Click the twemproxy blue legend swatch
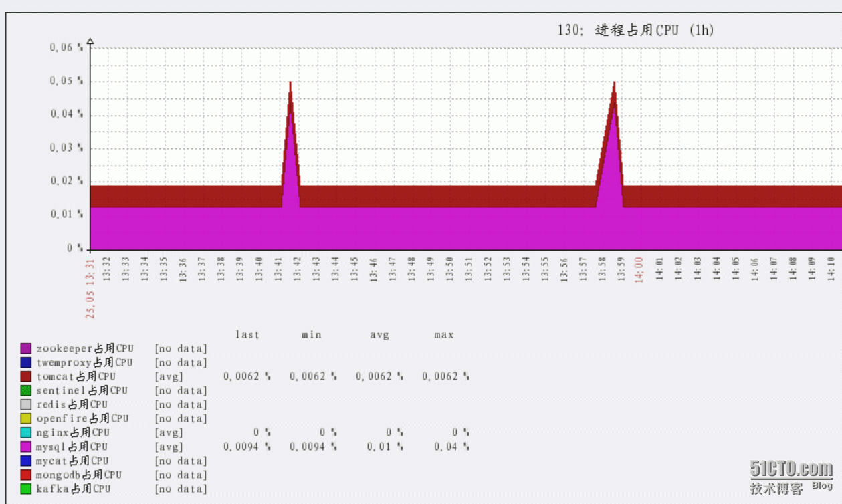842x504 pixels. pyautogui.click(x=26, y=362)
